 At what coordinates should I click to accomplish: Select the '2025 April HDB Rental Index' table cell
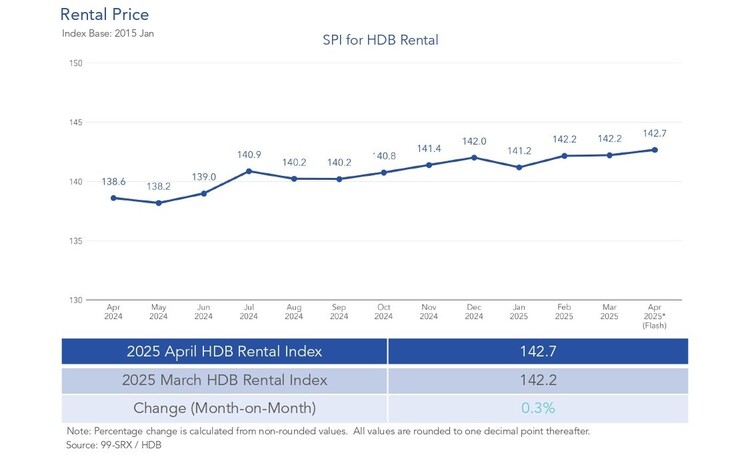pos(224,352)
